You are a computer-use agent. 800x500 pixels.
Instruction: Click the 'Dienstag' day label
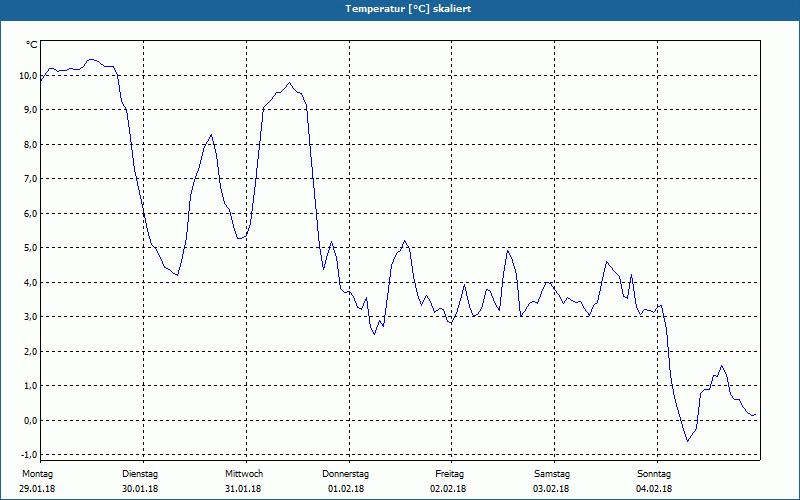(140, 474)
